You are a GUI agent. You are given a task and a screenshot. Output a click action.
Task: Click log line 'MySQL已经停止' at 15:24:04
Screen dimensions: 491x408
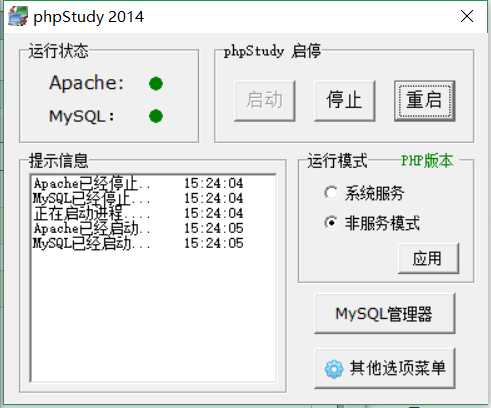tap(138, 198)
